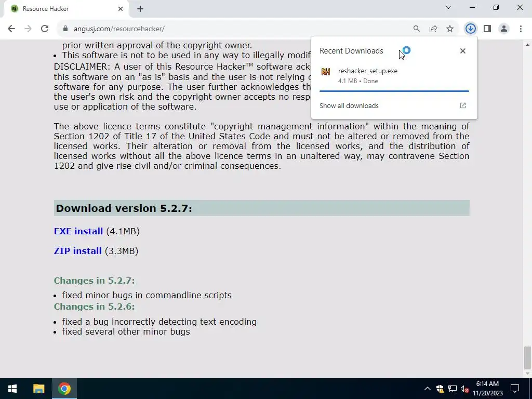Expand the tab search chevron
This screenshot has width=532, height=399.
tap(448, 7)
